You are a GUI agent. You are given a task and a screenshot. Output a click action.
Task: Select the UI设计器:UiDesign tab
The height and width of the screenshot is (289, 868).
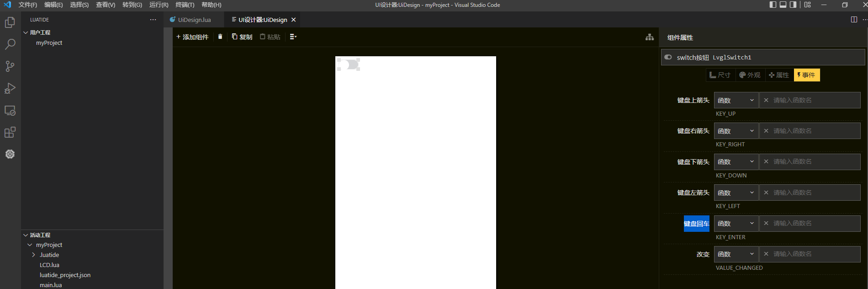pos(263,20)
